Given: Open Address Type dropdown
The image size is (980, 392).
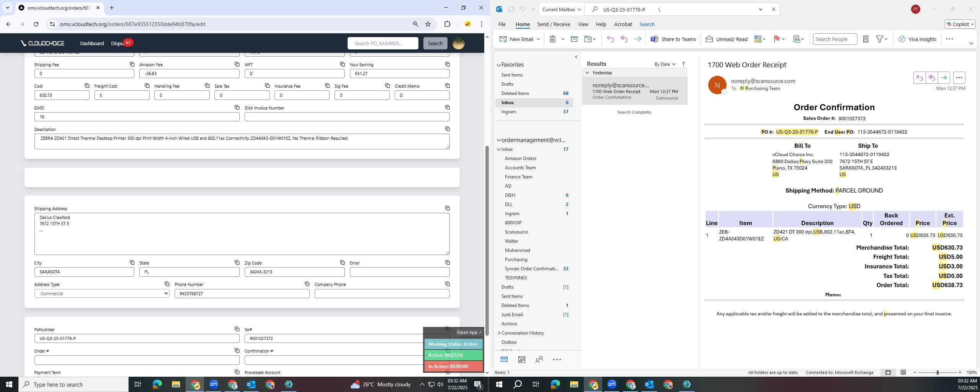Looking at the screenshot, I should (102, 294).
